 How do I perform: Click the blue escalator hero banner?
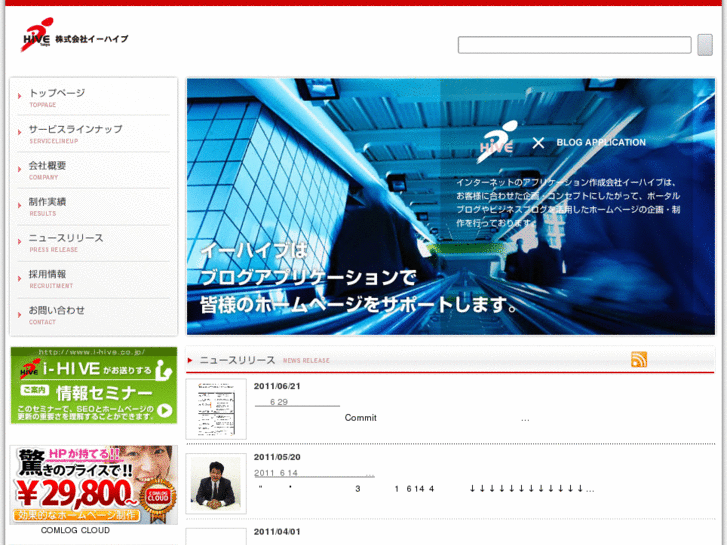tap(451, 206)
